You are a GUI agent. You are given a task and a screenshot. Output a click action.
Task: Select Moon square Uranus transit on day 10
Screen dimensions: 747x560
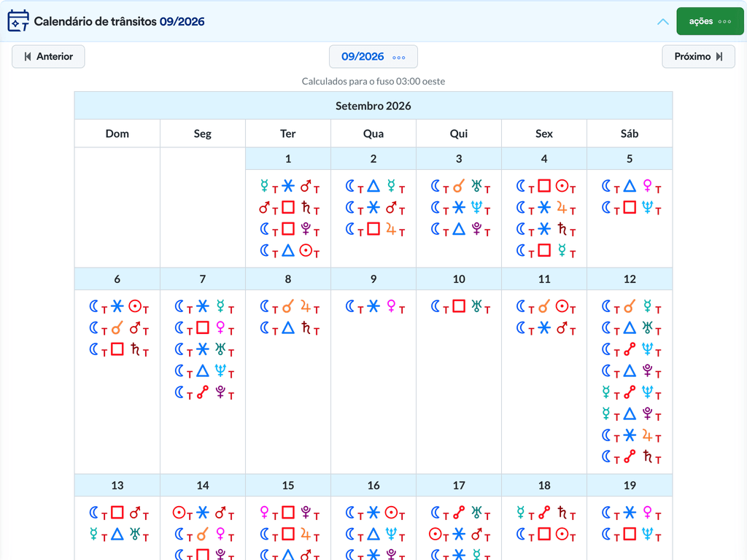460,307
